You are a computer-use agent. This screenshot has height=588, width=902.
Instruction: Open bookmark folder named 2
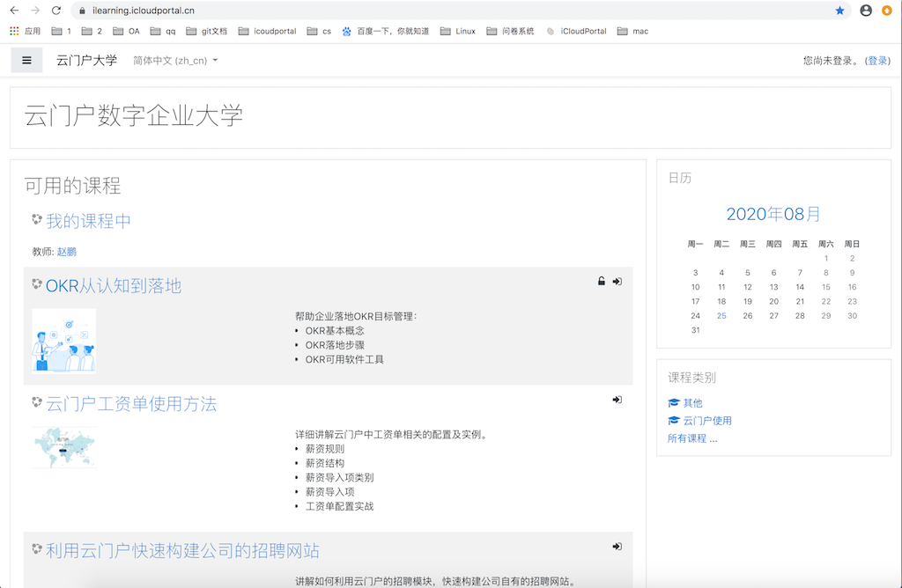coord(92,31)
